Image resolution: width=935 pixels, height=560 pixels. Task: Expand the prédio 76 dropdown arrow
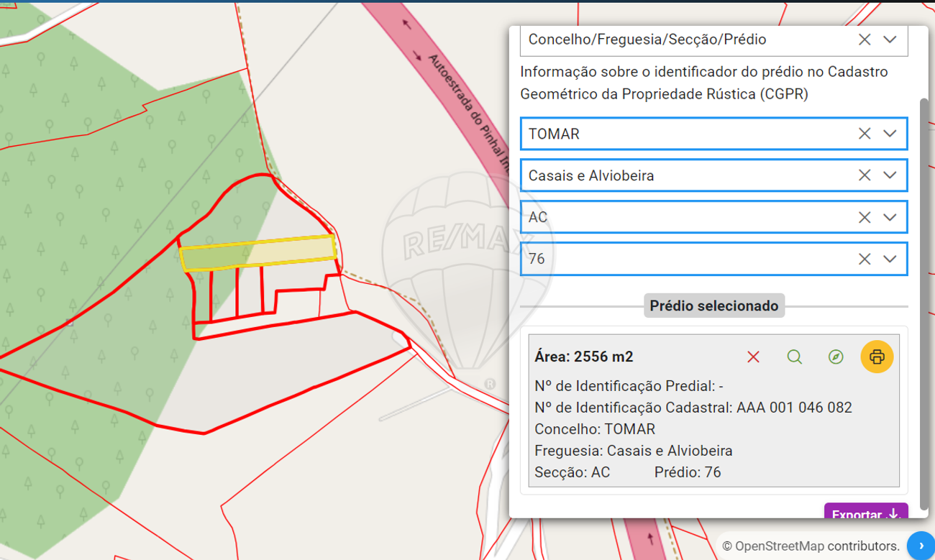(x=890, y=259)
